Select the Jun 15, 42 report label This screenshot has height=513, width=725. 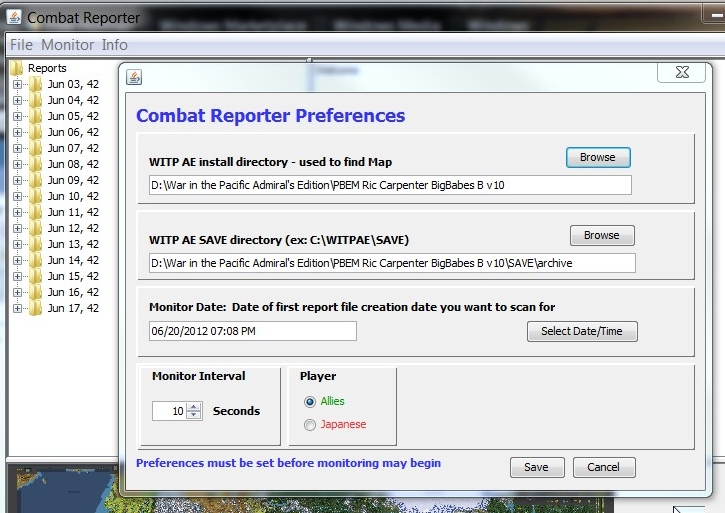tap(73, 276)
